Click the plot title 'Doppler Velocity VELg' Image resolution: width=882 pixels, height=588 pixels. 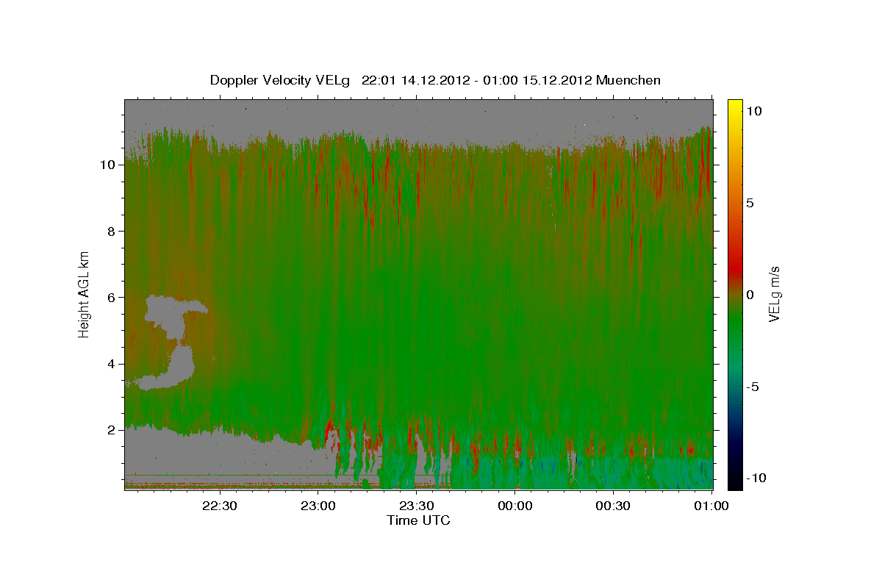(x=280, y=80)
